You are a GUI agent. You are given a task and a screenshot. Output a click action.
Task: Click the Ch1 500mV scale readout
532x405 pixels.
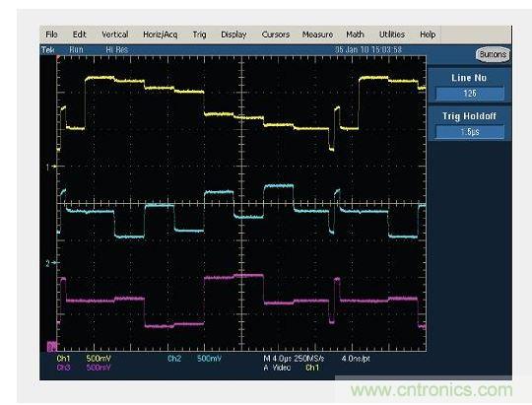pos(84,359)
